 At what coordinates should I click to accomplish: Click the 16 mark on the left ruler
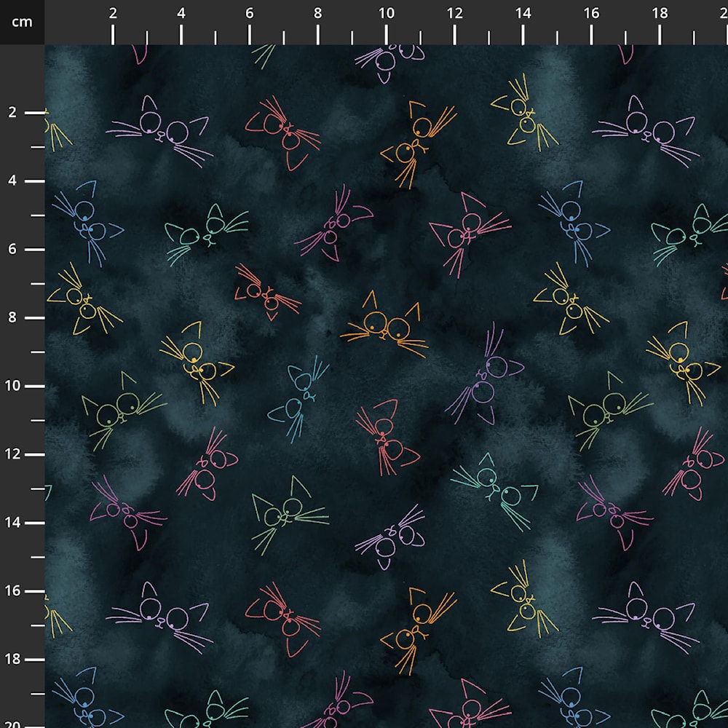(13, 590)
